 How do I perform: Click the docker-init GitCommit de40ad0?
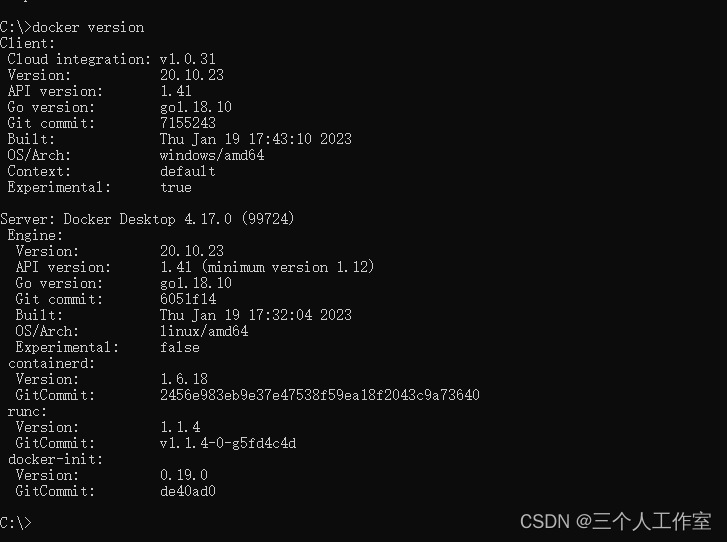pyautogui.click(x=188, y=491)
